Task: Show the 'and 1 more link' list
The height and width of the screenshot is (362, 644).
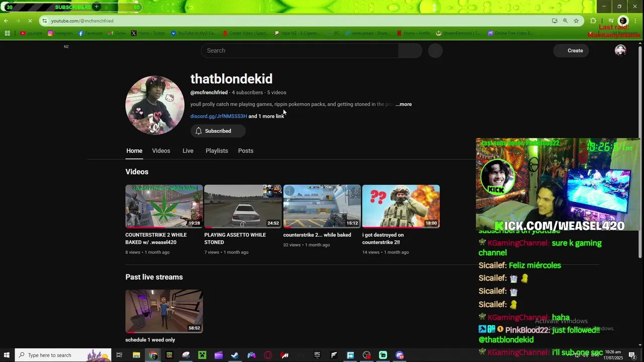Action: click(x=266, y=116)
